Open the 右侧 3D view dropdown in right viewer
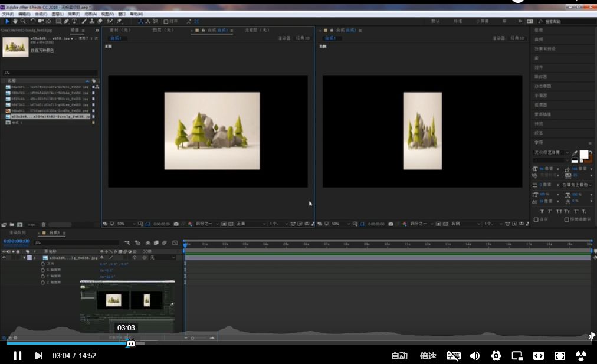This screenshot has width=597, height=364. tap(465, 224)
